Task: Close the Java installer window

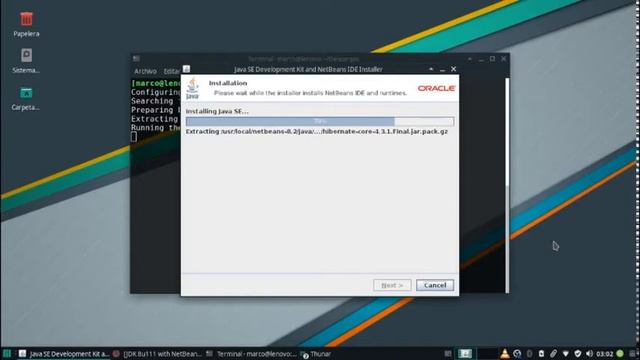Action: 453,69
